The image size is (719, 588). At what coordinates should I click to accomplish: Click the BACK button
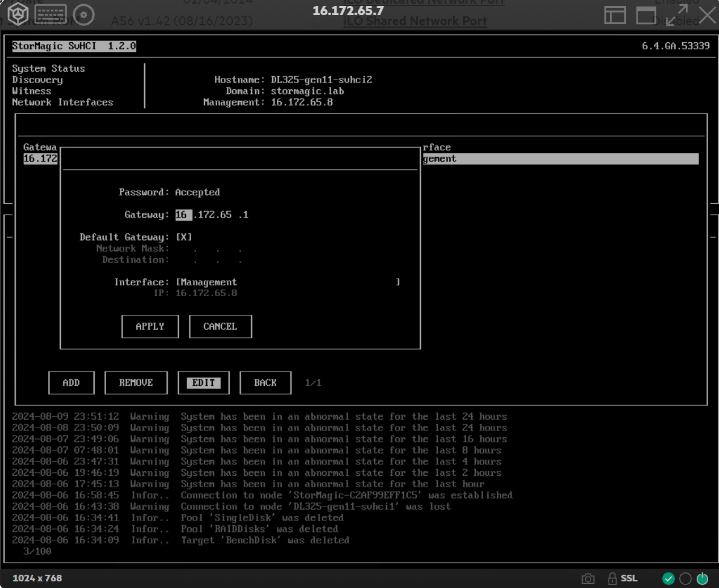coord(265,383)
